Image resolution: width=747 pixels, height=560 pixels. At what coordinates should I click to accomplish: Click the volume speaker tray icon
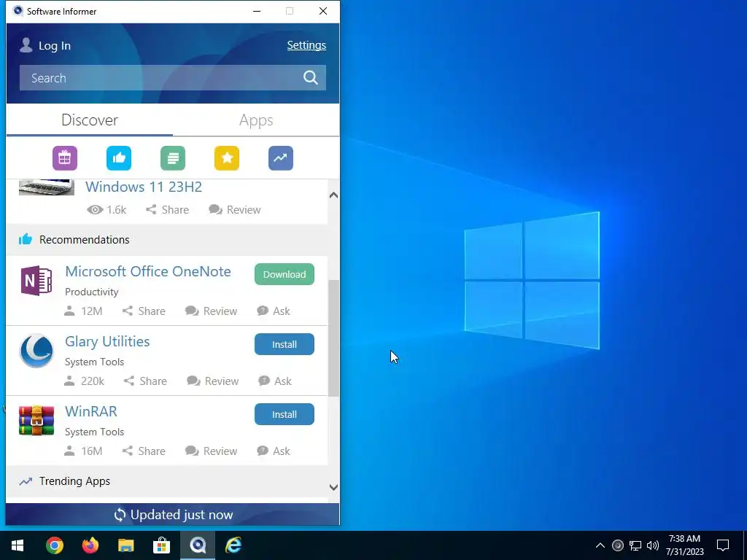653,545
